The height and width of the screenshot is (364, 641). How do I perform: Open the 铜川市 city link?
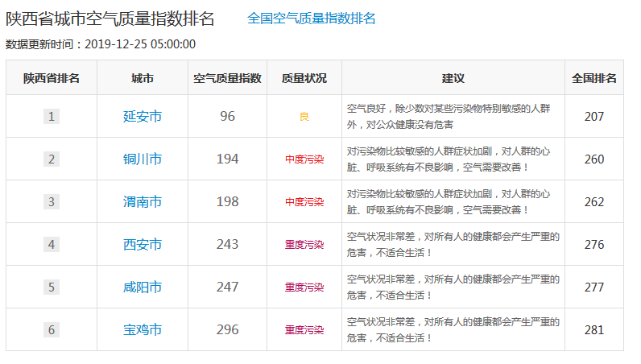point(143,159)
